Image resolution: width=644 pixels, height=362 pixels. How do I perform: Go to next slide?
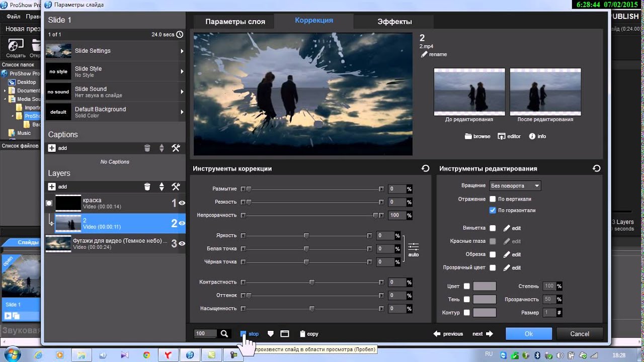click(482, 334)
